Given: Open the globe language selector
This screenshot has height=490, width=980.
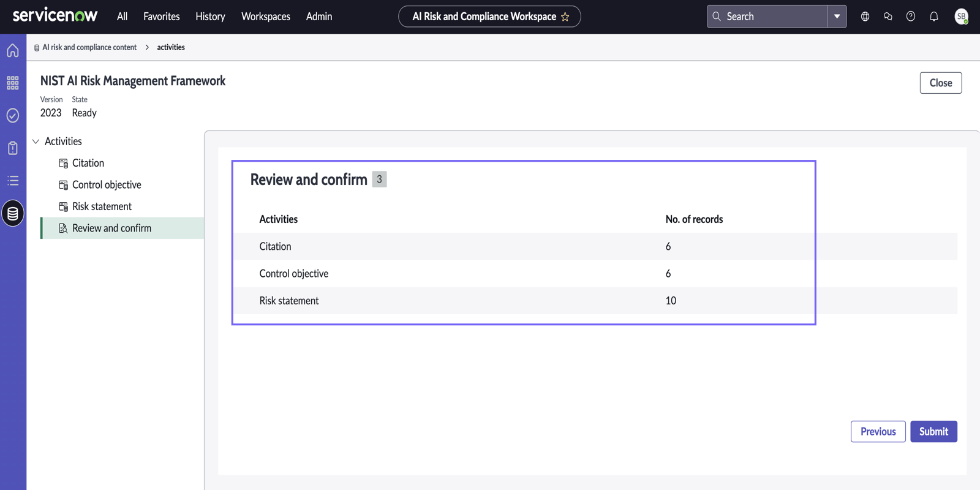Looking at the screenshot, I should point(865,17).
